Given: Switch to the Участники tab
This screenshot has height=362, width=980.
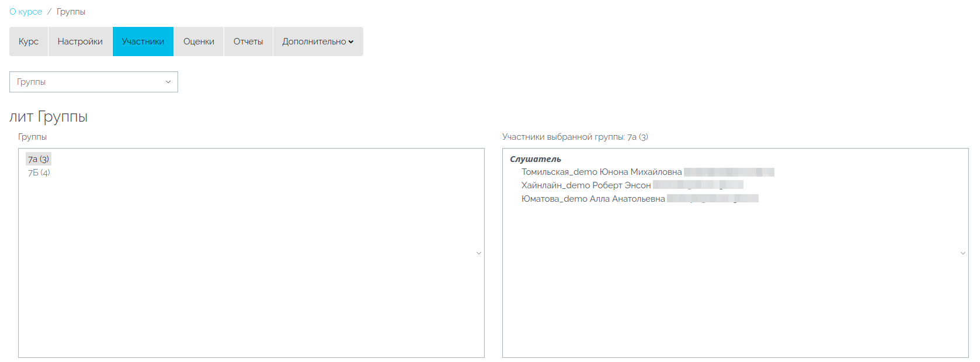Looking at the screenshot, I should 143,42.
